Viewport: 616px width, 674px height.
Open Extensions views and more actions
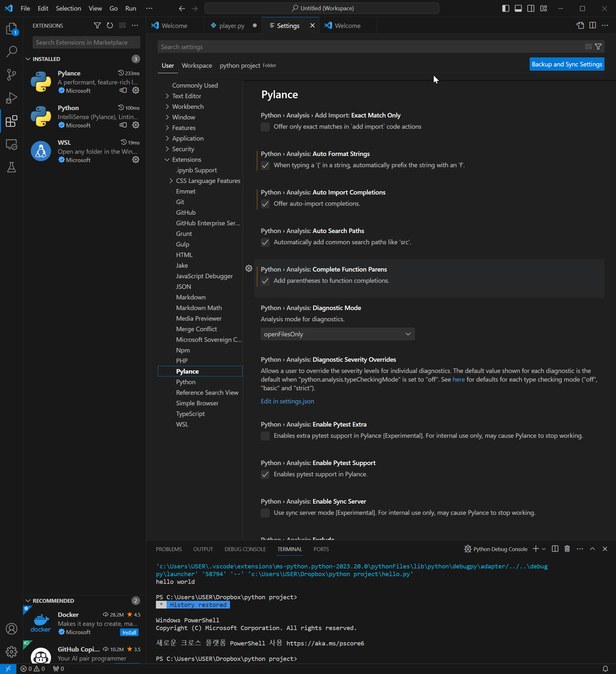(135, 25)
